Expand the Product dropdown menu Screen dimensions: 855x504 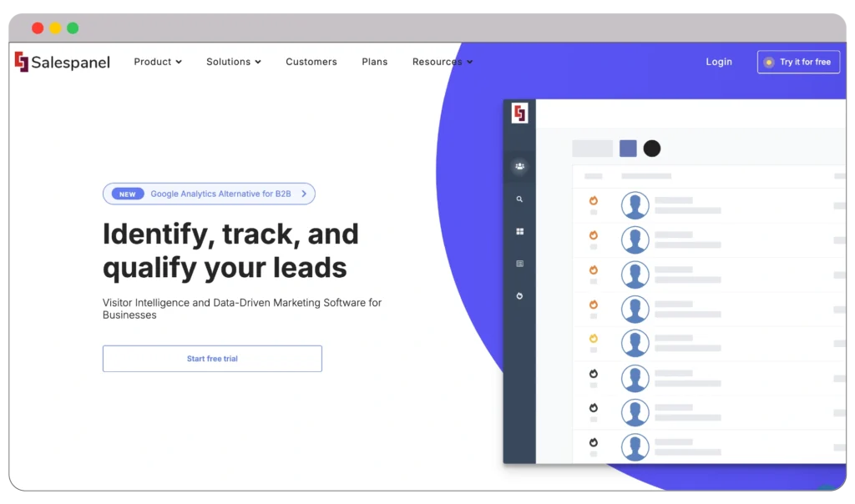(x=158, y=62)
